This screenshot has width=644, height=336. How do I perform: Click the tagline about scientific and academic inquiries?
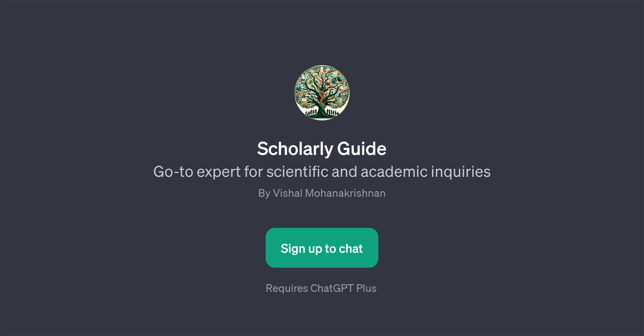[322, 172]
